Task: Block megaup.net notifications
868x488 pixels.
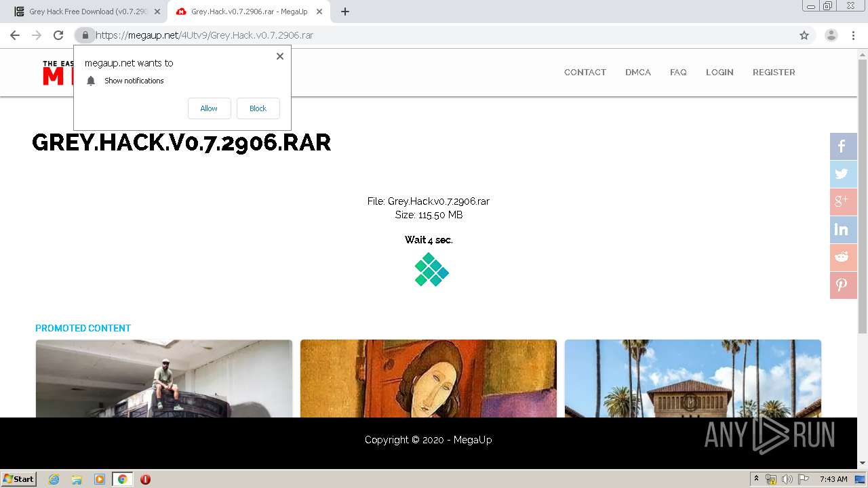Action: (258, 108)
